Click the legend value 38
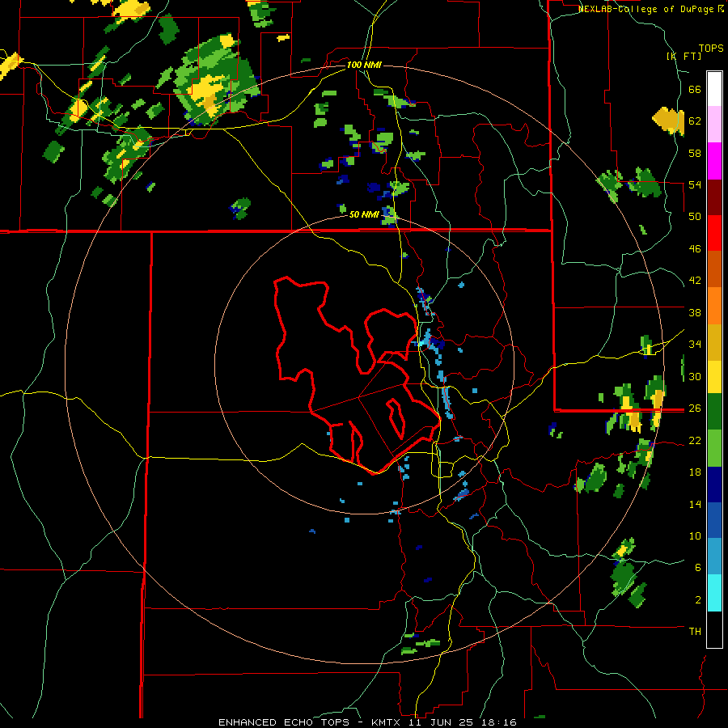The image size is (728, 728). tap(695, 312)
